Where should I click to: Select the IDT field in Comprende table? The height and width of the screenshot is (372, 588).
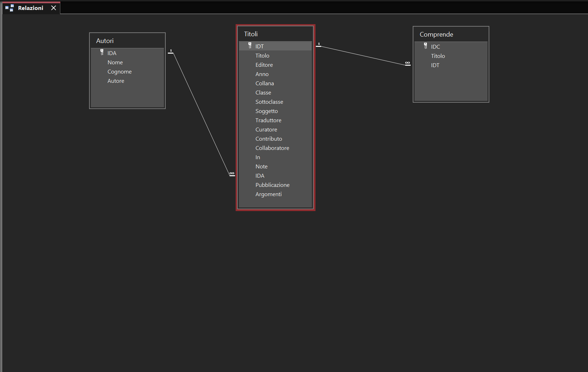(435, 65)
